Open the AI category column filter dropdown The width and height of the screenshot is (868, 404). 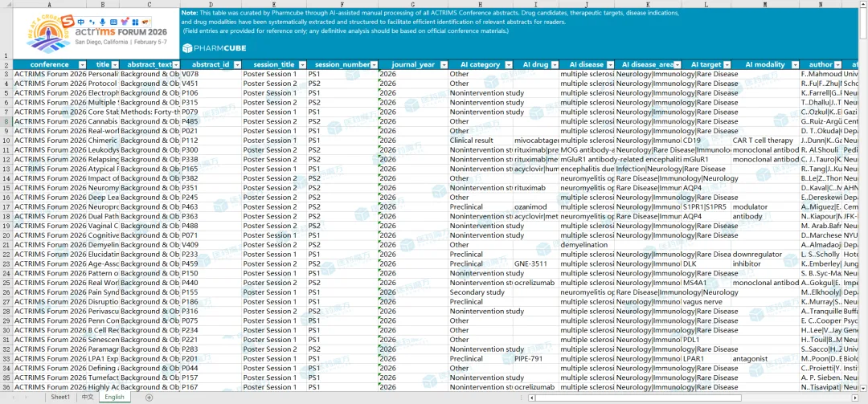coord(509,65)
